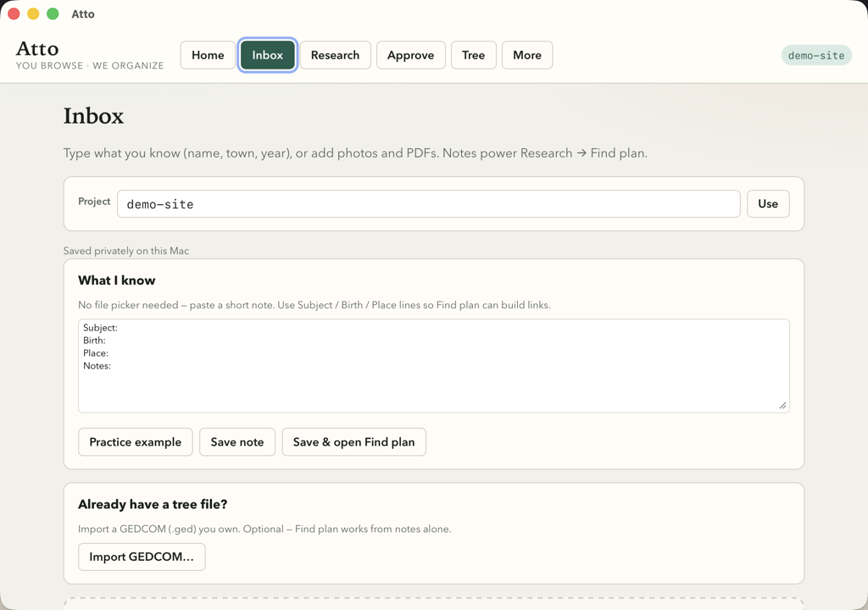The image size is (868, 610).
Task: Click the textarea resize handle
Action: [782, 406]
